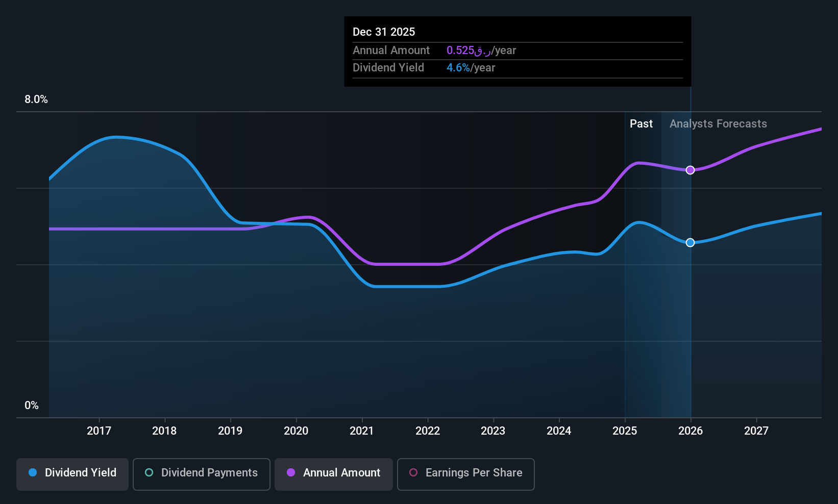The width and height of the screenshot is (838, 504).
Task: Click the blue Dividend Yield data point
Action: coord(690,243)
